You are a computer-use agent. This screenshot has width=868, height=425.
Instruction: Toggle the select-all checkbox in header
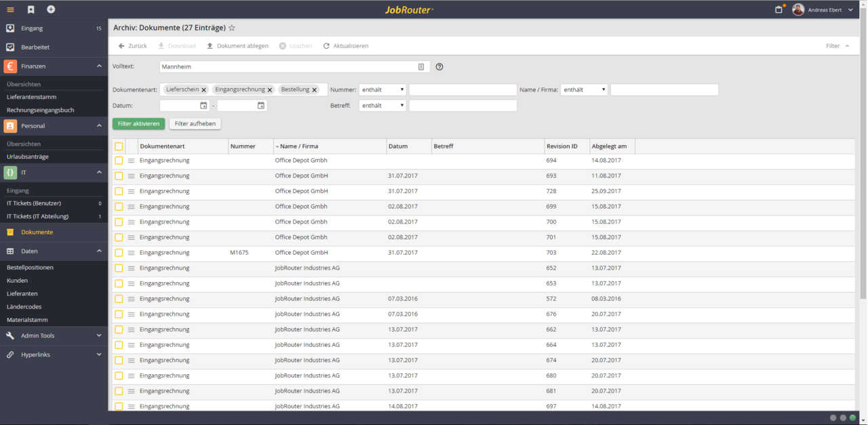pyautogui.click(x=119, y=146)
